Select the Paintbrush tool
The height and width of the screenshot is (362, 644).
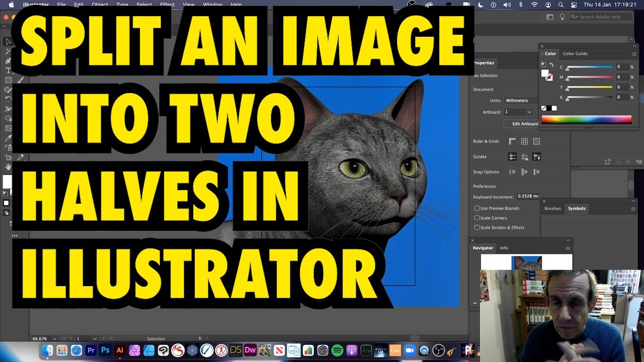[x=21, y=80]
